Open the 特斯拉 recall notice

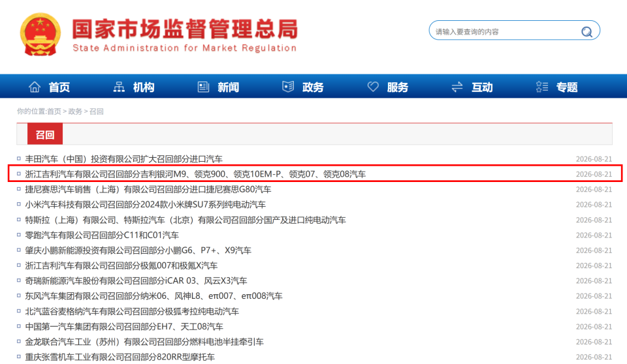pos(185,220)
